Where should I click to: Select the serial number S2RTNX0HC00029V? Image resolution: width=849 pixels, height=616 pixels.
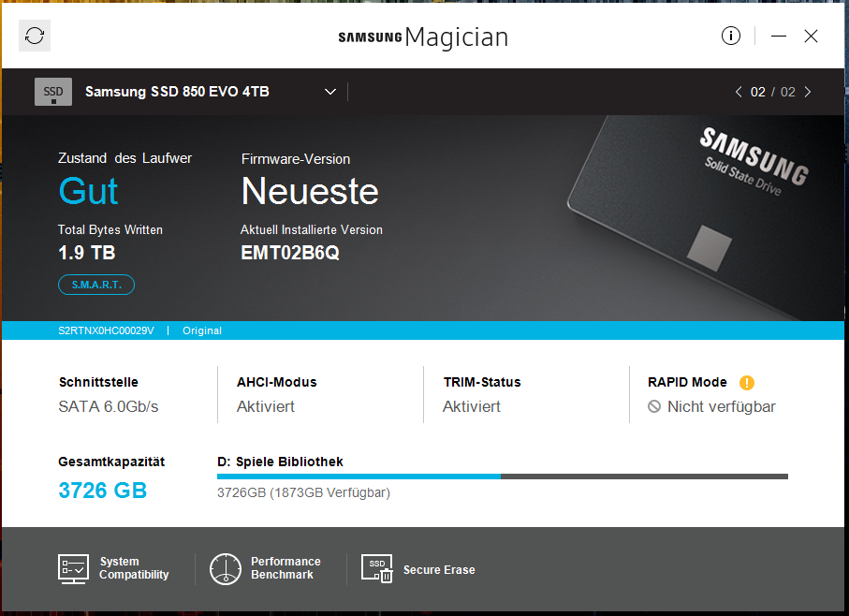point(106,330)
